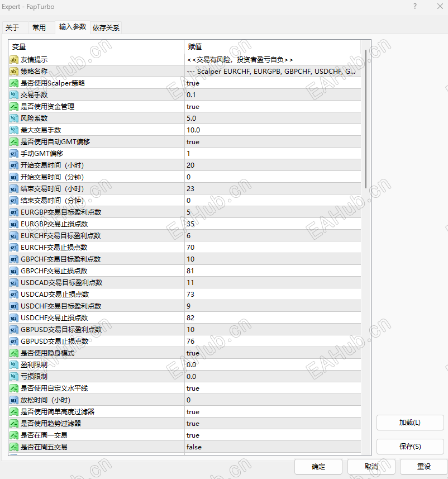
Task: Click the integer icon beside 手动GMT偏移
Action: 14,154
